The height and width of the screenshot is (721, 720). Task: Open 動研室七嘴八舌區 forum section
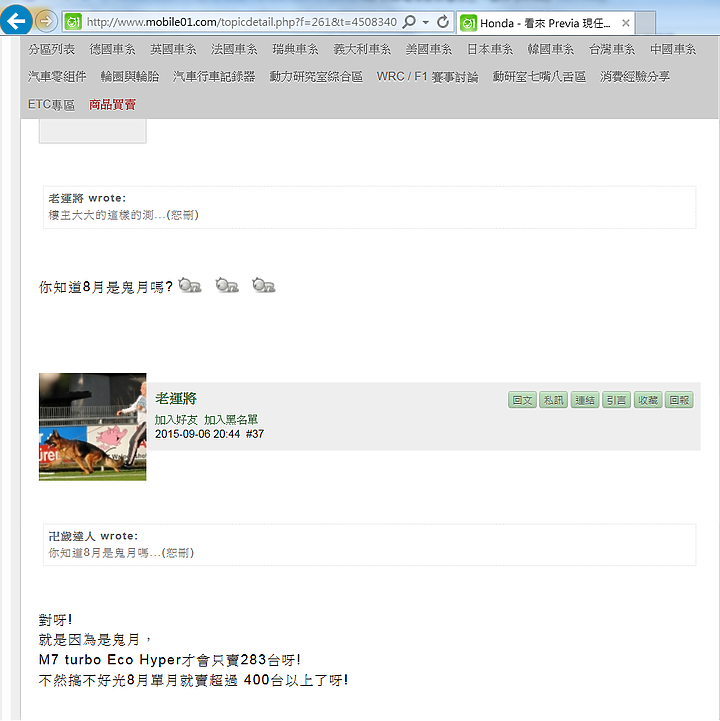539,76
